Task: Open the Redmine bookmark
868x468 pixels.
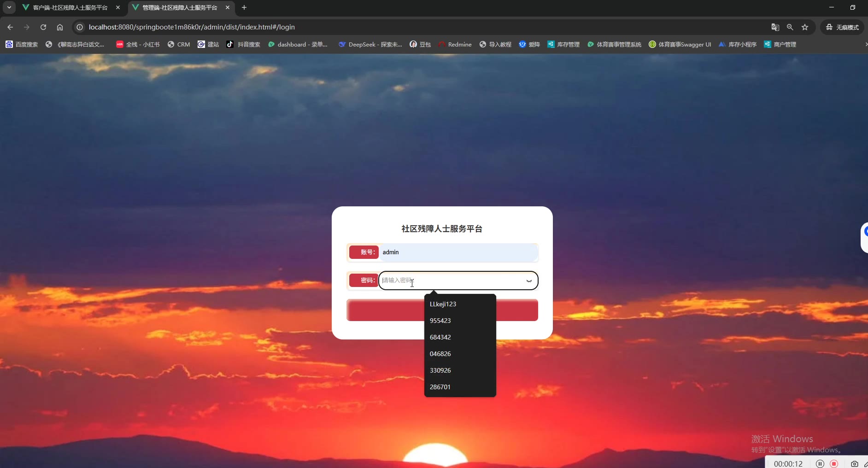Action: pyautogui.click(x=455, y=44)
